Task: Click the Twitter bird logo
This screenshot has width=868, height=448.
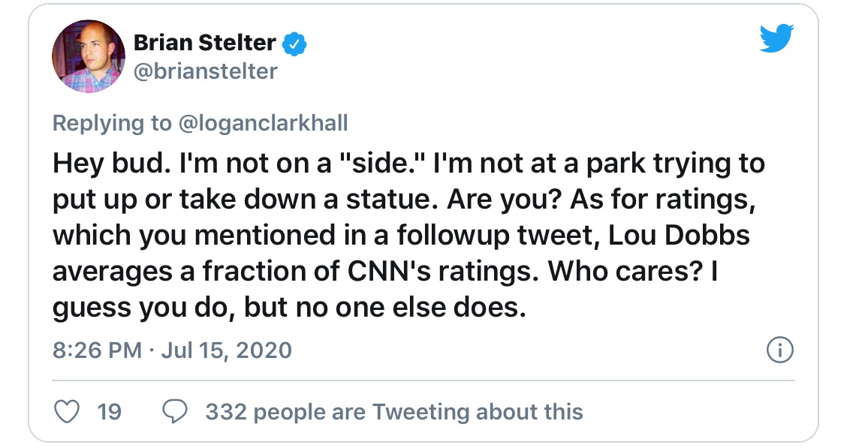Action: (x=776, y=38)
